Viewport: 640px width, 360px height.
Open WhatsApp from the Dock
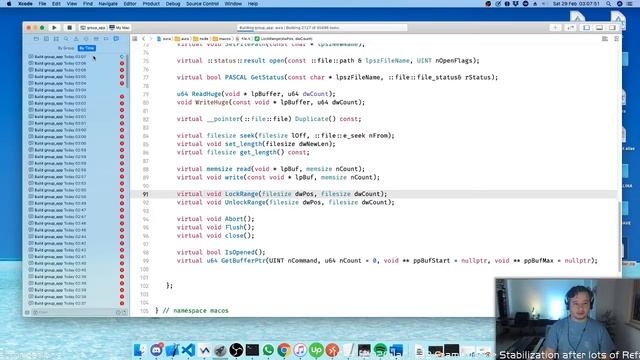coord(268,350)
